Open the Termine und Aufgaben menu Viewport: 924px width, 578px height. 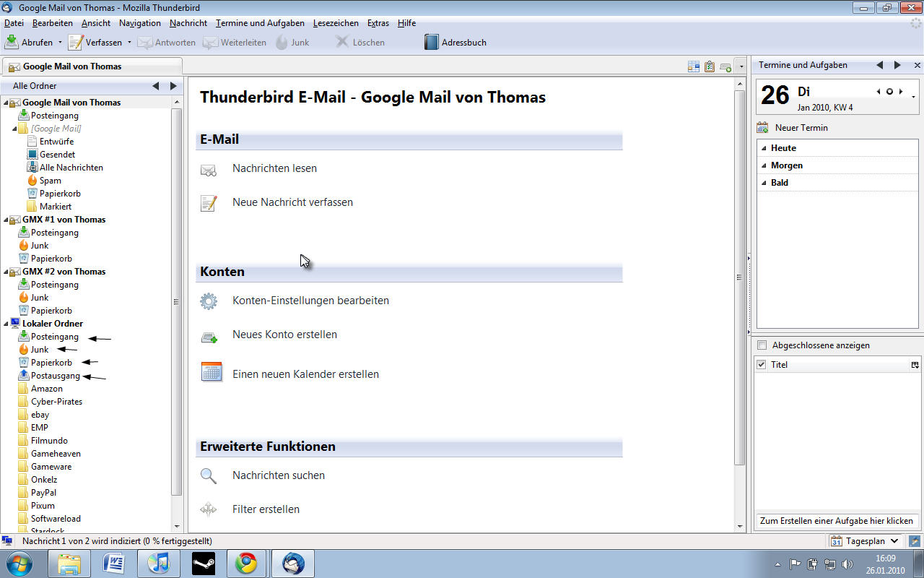pyautogui.click(x=260, y=23)
